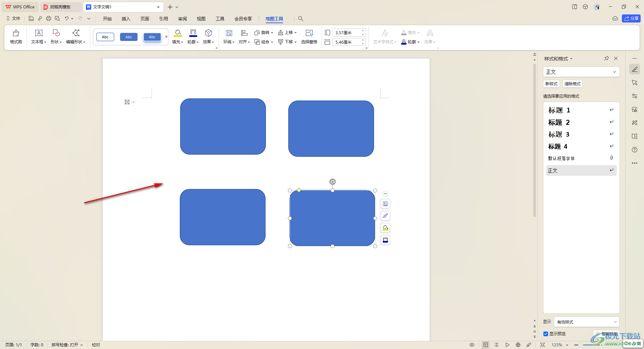Open the 审阅 (Review) tab
Image resolution: width=644 pixels, height=349 pixels.
coord(182,19)
